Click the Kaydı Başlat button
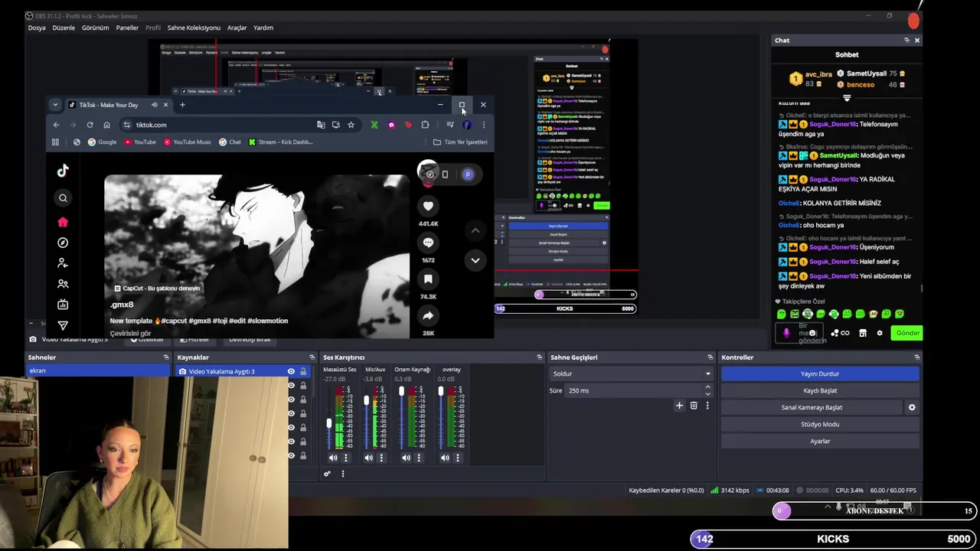The width and height of the screenshot is (980, 551). 820,390
